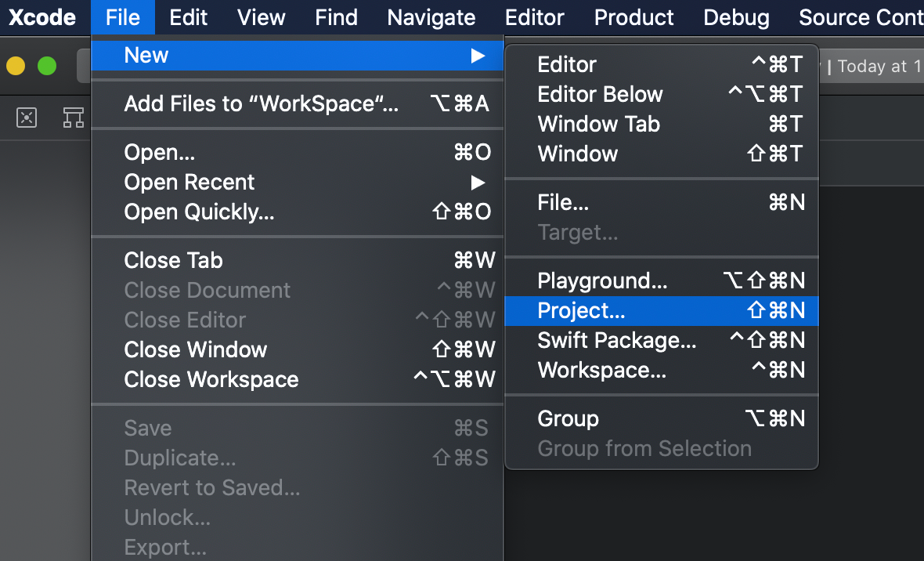Open the Editor menu in menu bar
The height and width of the screenshot is (561, 924).
click(535, 17)
